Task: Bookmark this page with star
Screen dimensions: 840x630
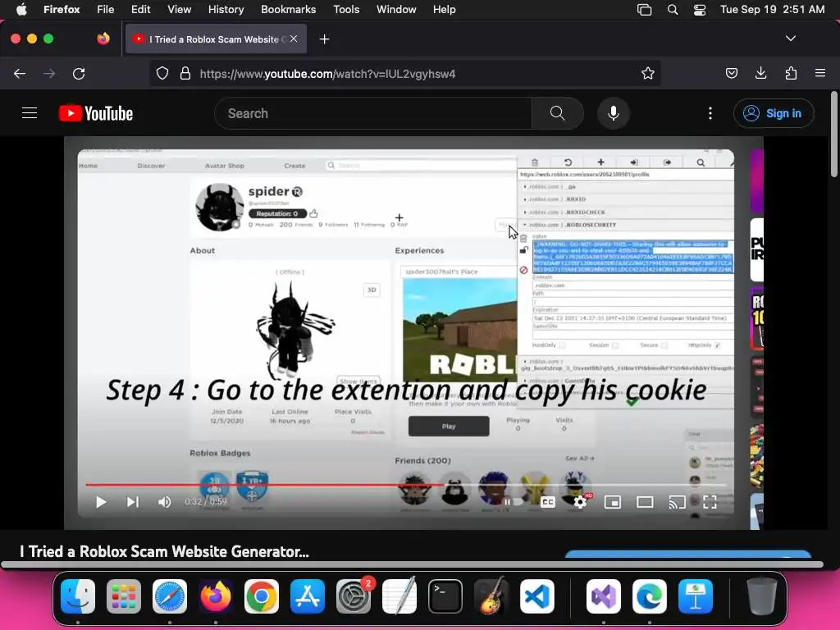Action: (648, 73)
